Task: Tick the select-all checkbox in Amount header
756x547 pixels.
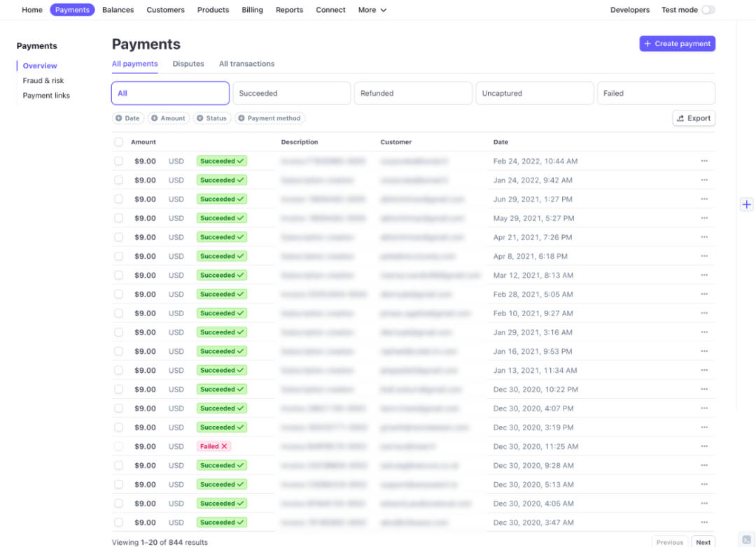Action: [118, 142]
